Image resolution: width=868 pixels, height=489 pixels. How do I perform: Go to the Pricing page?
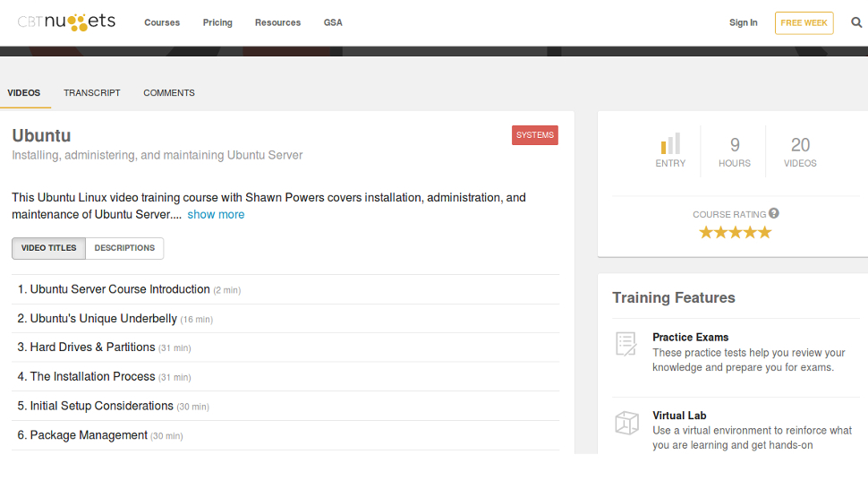click(217, 22)
